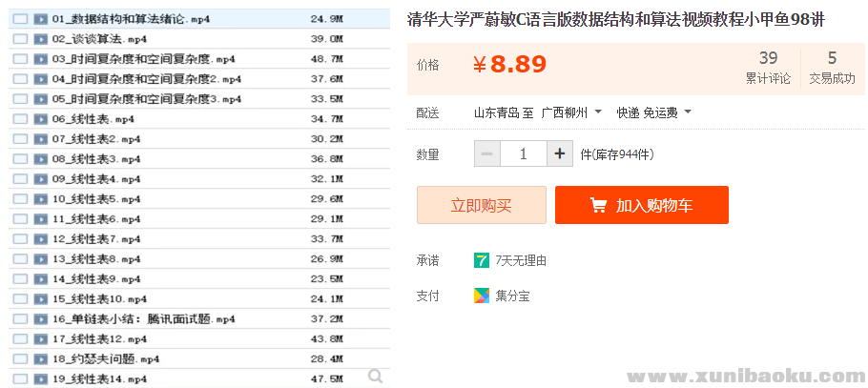The height and width of the screenshot is (388, 868).
Task: Expand the 快递 免运费 shipping dropdown
Action: click(653, 112)
